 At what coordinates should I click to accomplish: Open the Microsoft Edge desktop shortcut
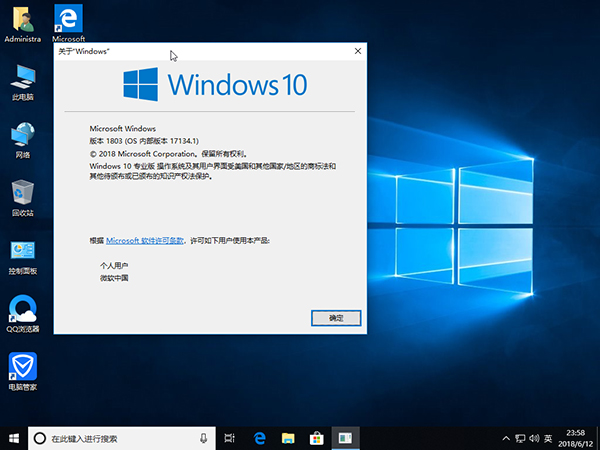click(68, 23)
